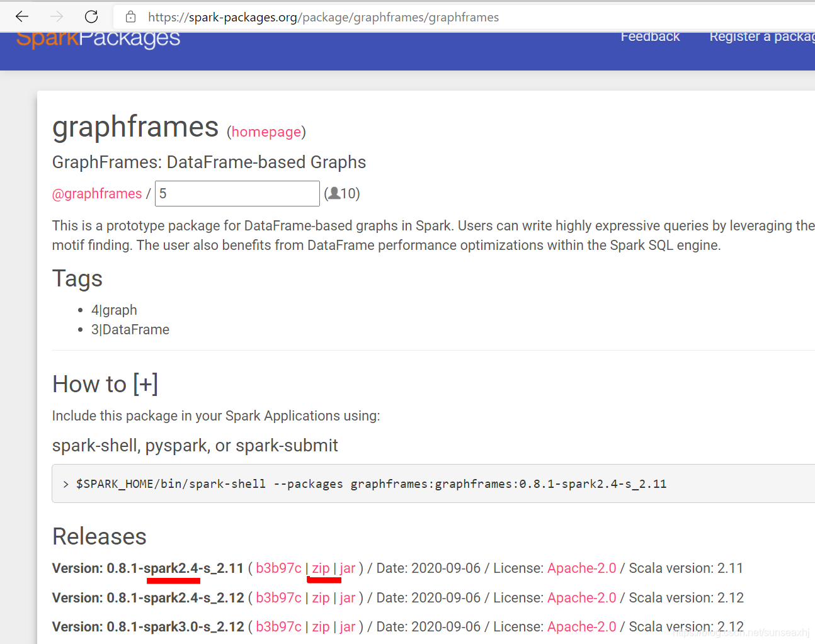Open b3b97c commit link for spark3.0-s_2.12
Viewport: 815px width, 644px height.
point(278,626)
